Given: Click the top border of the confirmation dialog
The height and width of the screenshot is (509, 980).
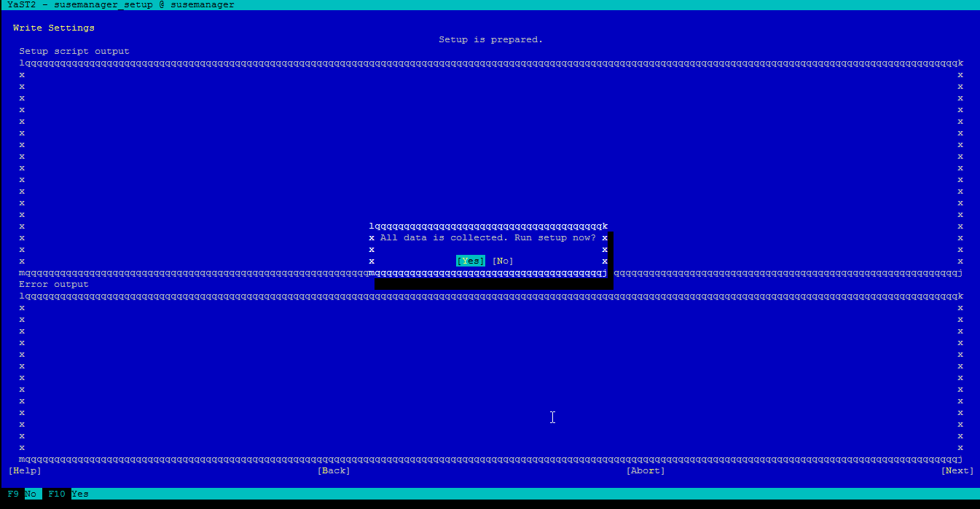Looking at the screenshot, I should tap(488, 226).
